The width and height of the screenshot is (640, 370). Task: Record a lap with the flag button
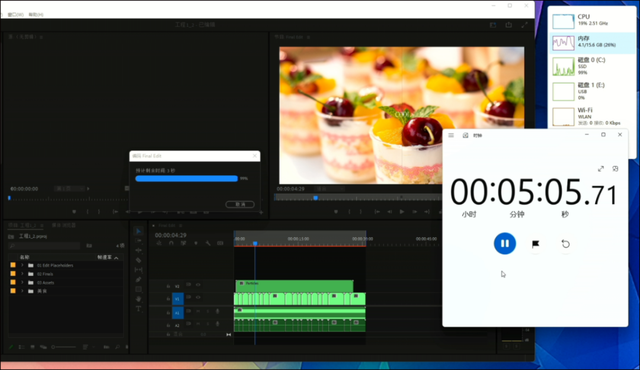click(536, 244)
